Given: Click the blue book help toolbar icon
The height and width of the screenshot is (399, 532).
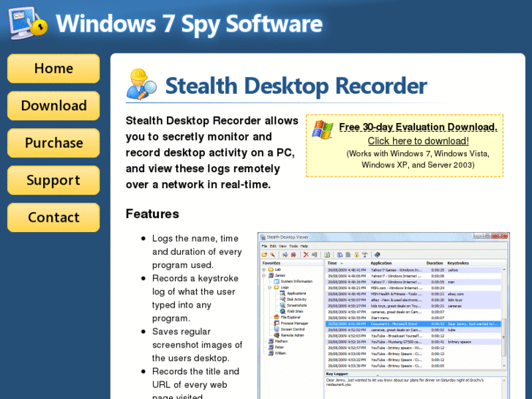Looking at the screenshot, I should pyautogui.click(x=378, y=255).
